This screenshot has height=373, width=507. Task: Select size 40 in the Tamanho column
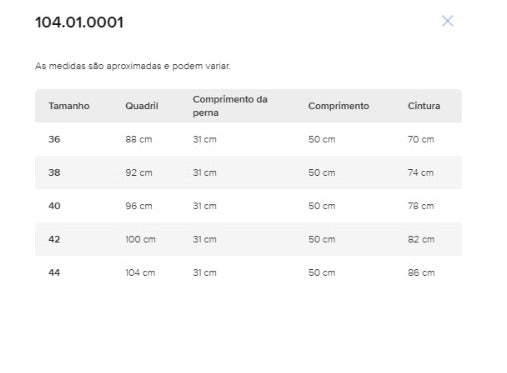point(54,206)
